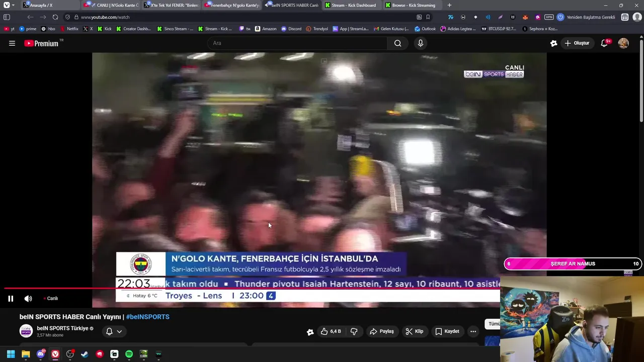Open the YouTube account avatar menu
Image resolution: width=644 pixels, height=362 pixels.
click(x=623, y=43)
